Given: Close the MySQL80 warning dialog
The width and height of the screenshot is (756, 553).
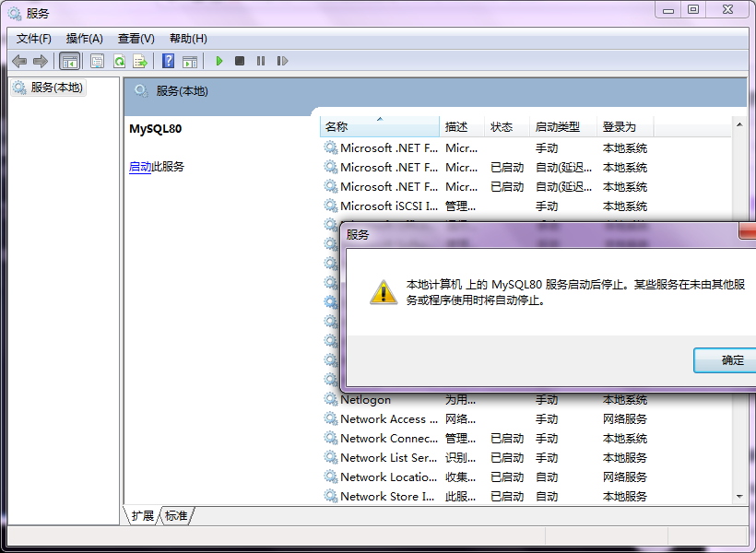Looking at the screenshot, I should pos(748,231).
